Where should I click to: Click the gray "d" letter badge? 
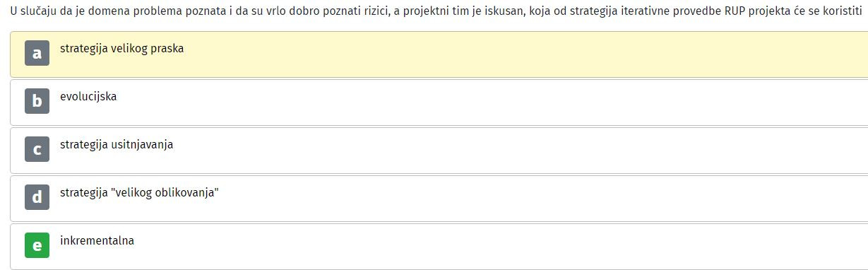coord(37,197)
